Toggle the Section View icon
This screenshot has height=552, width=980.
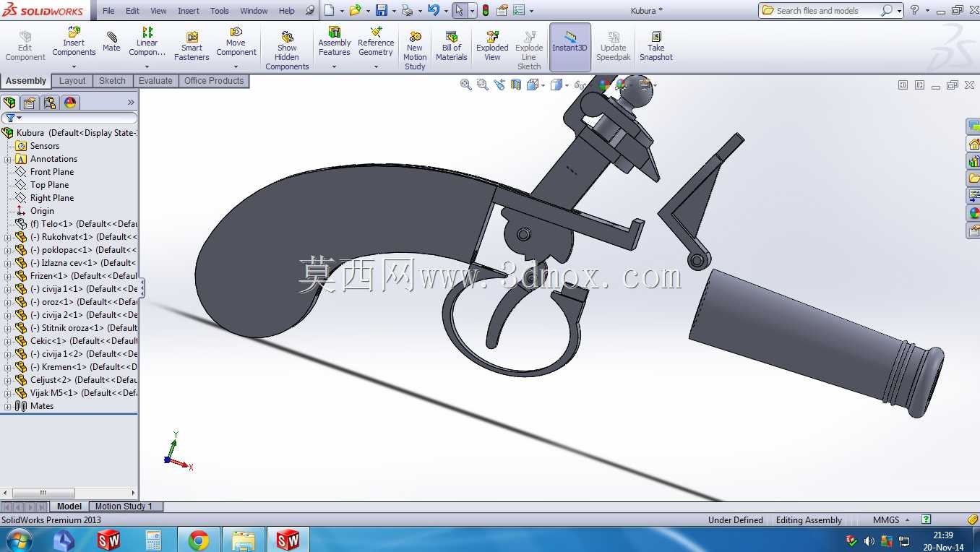pyautogui.click(x=516, y=85)
